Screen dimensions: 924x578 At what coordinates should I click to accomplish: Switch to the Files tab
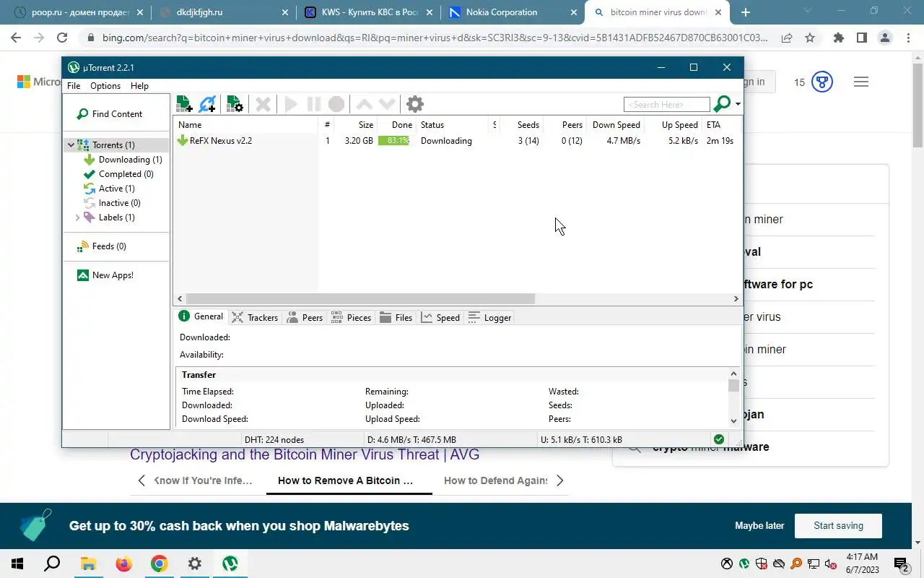coord(396,317)
